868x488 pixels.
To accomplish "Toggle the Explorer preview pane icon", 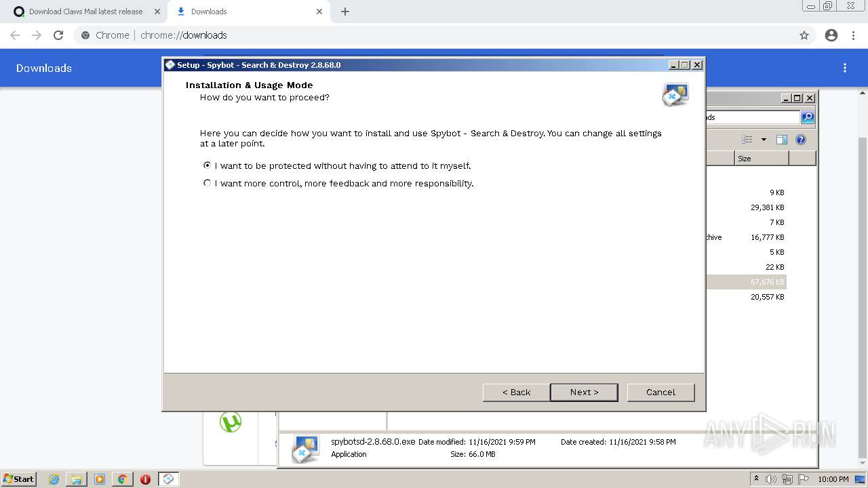I will (x=782, y=140).
